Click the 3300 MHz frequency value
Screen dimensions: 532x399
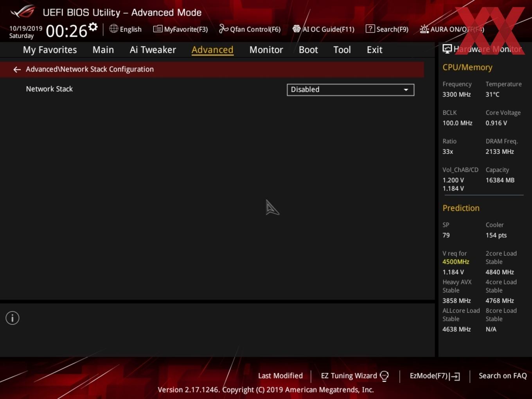(x=457, y=95)
